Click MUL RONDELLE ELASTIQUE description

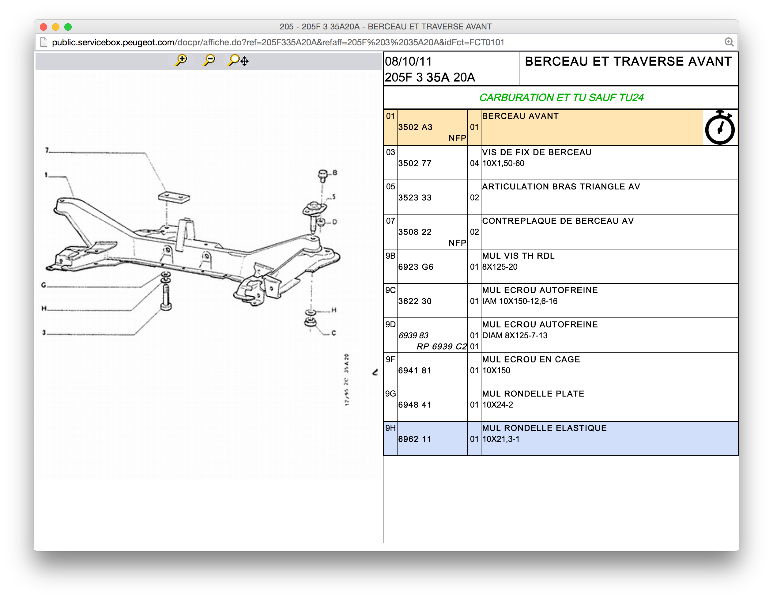point(544,428)
